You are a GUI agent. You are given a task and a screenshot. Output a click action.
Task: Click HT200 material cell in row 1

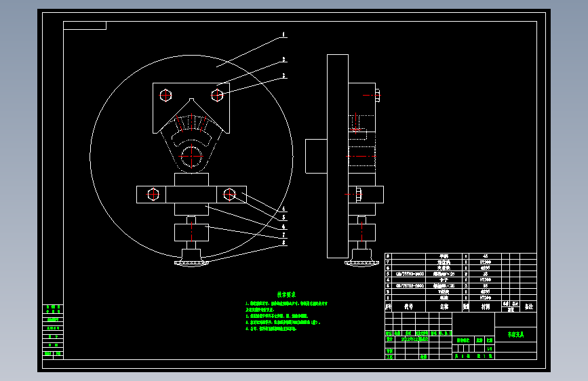click(485, 298)
